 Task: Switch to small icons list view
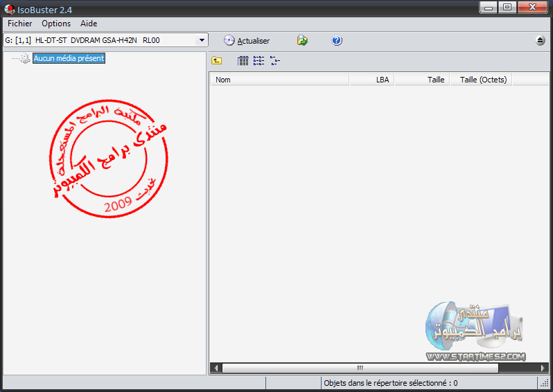pyautogui.click(x=258, y=61)
